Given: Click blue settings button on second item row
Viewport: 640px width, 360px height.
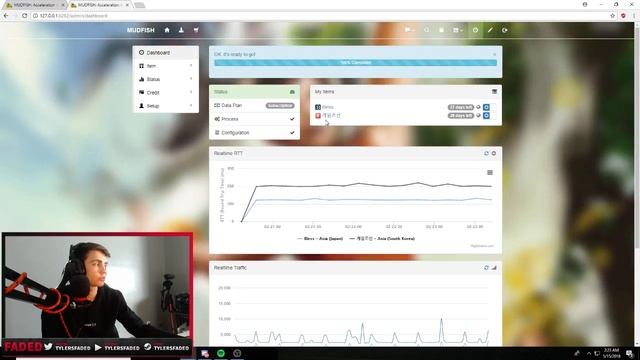Looking at the screenshot, I should tap(486, 116).
